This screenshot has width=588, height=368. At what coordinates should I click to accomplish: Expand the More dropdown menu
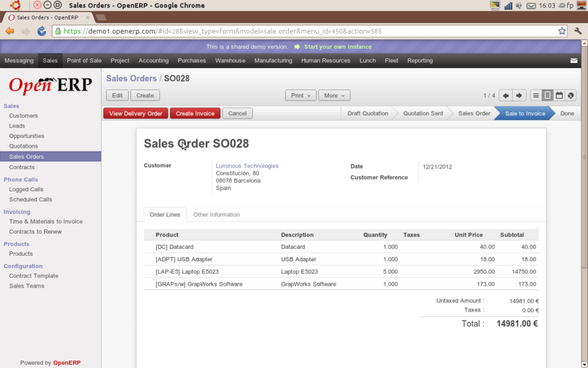tap(334, 96)
